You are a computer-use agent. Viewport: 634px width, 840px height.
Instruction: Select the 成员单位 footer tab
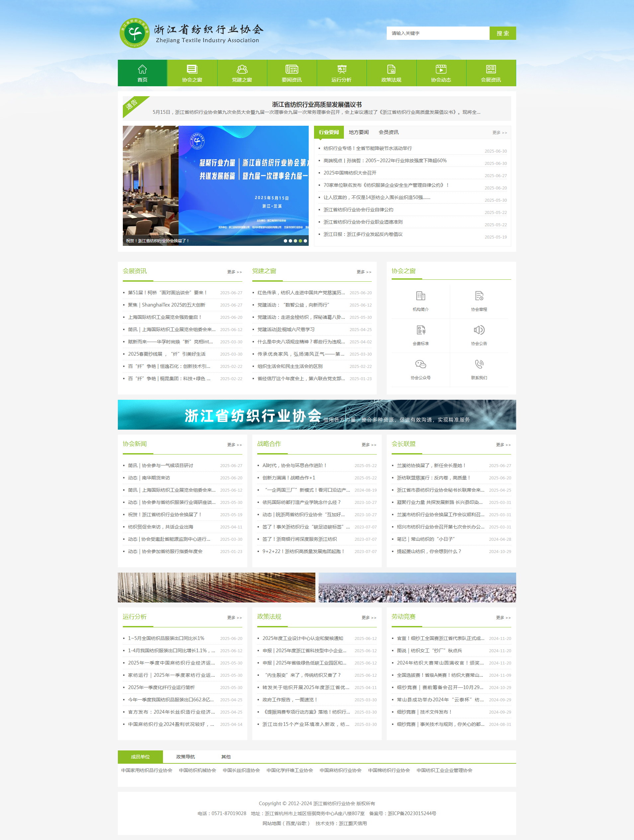140,756
